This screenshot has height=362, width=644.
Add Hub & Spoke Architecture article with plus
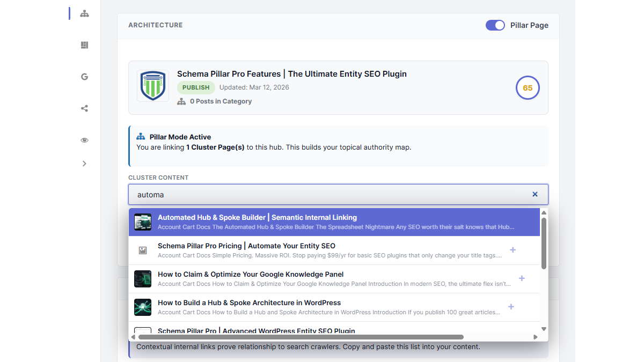(511, 307)
